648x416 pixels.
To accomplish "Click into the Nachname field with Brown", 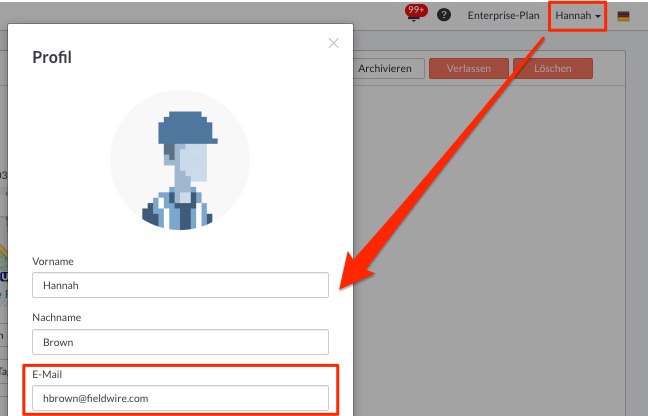I will [180, 342].
